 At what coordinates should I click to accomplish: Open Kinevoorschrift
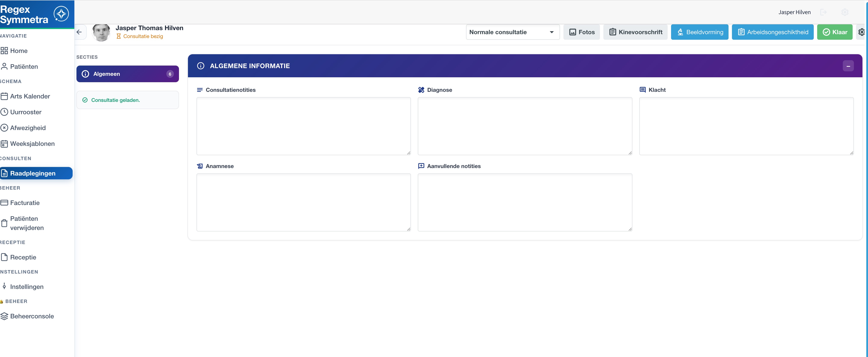coord(635,32)
